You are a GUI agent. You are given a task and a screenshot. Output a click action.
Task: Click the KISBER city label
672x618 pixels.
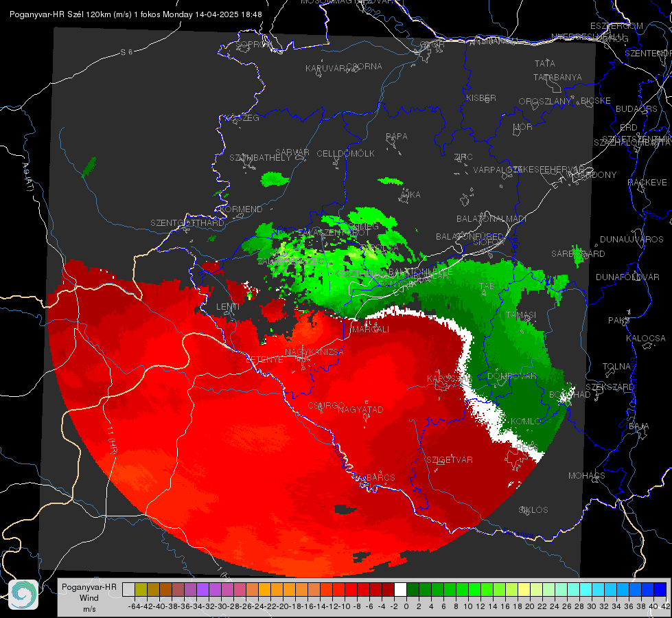tap(481, 98)
